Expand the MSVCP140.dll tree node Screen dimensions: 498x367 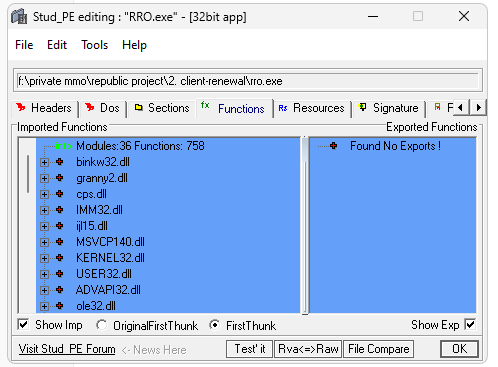(x=44, y=242)
